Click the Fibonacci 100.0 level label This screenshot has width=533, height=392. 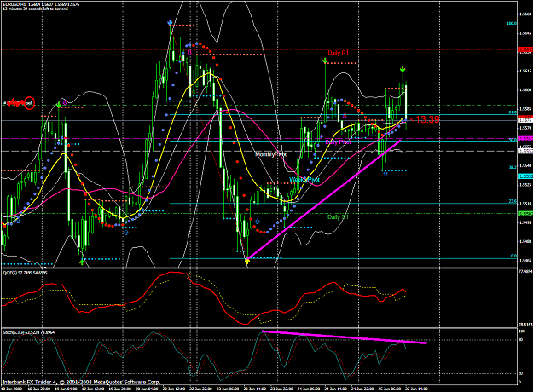pyautogui.click(x=512, y=24)
